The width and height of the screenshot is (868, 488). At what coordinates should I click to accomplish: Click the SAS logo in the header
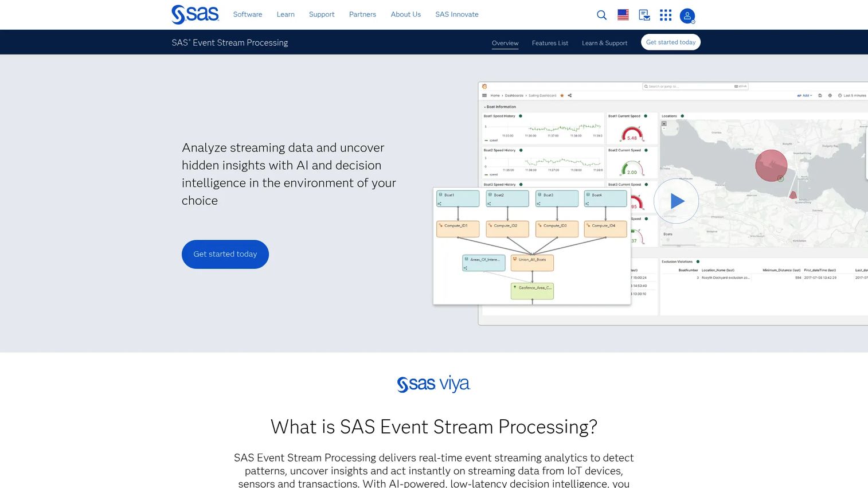point(195,14)
